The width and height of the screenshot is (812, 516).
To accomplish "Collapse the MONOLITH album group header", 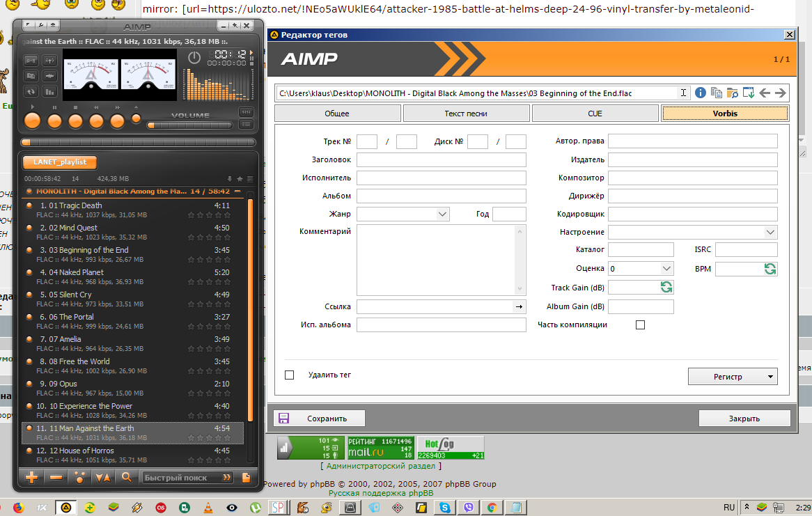I will pyautogui.click(x=237, y=191).
